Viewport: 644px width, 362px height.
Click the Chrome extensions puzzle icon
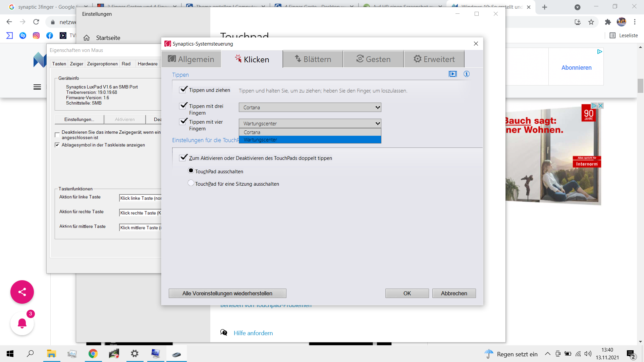pyautogui.click(x=608, y=22)
